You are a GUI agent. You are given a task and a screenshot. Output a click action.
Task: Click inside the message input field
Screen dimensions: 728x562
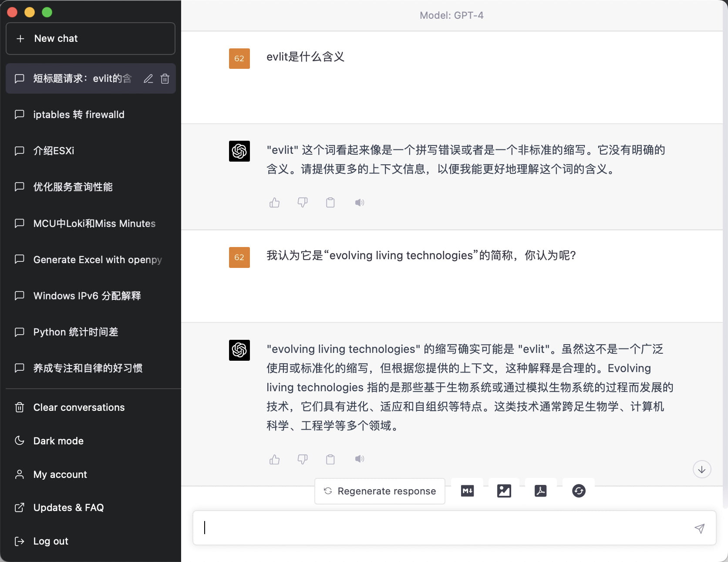point(435,528)
